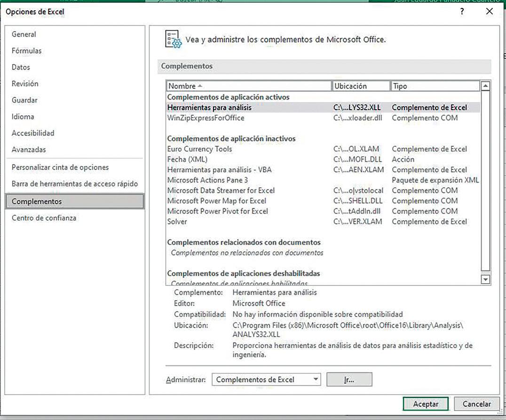The image size is (506, 420).
Task: Click the list scroll down arrow
Action: pyautogui.click(x=485, y=279)
